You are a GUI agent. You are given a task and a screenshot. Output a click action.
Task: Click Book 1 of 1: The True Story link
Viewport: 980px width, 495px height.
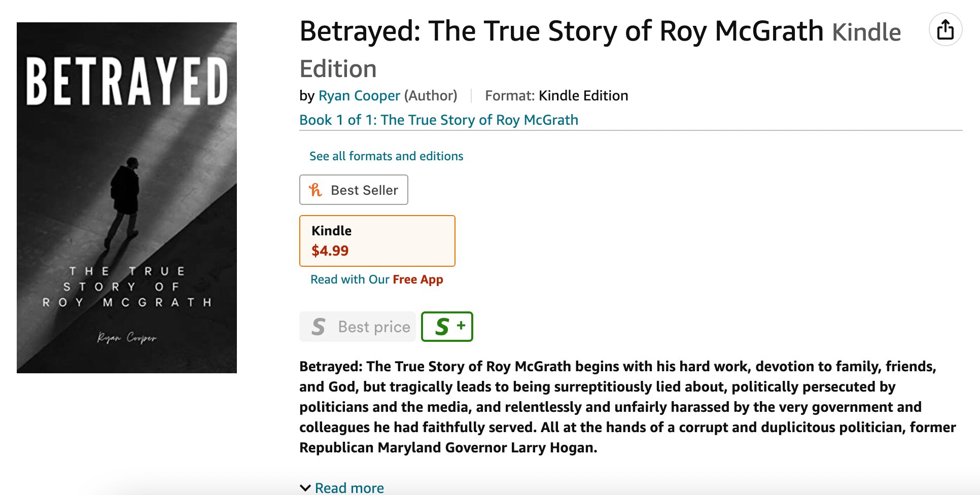(x=438, y=120)
